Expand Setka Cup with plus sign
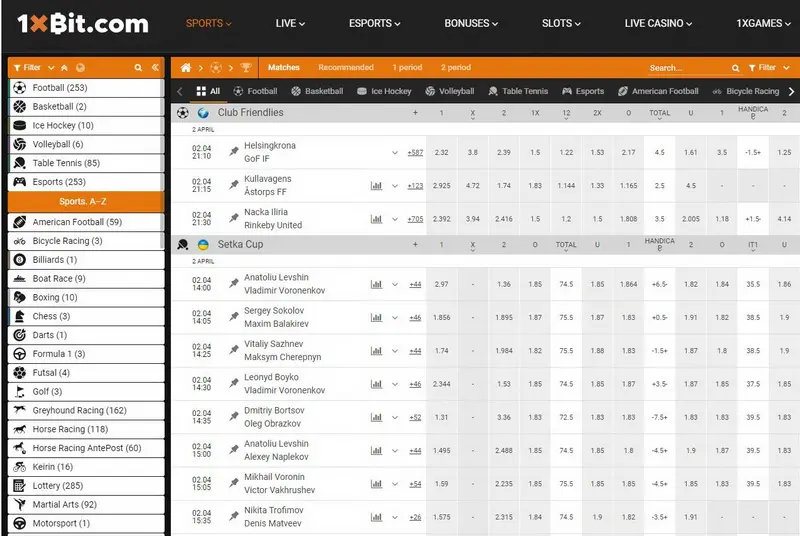This screenshot has width=800, height=536. tap(415, 245)
